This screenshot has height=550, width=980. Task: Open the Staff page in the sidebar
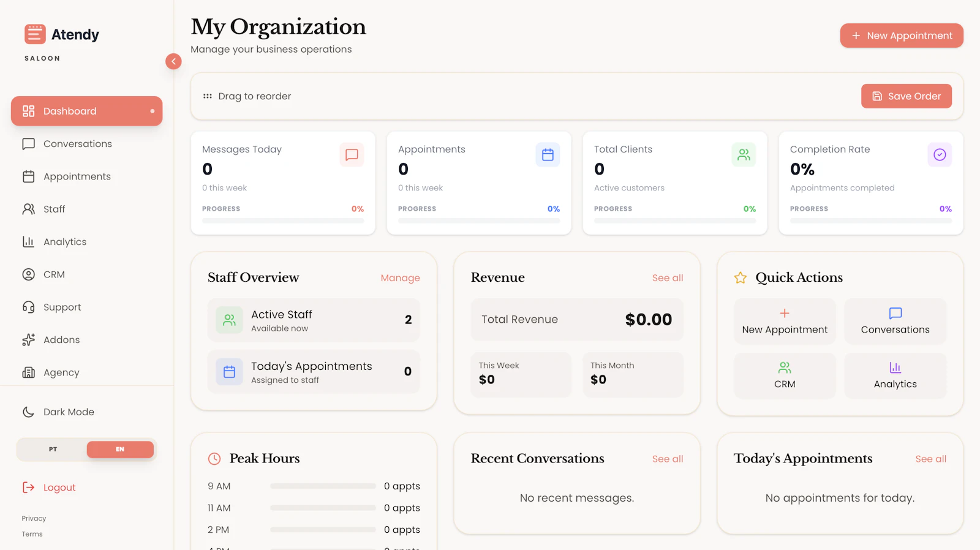point(86,209)
